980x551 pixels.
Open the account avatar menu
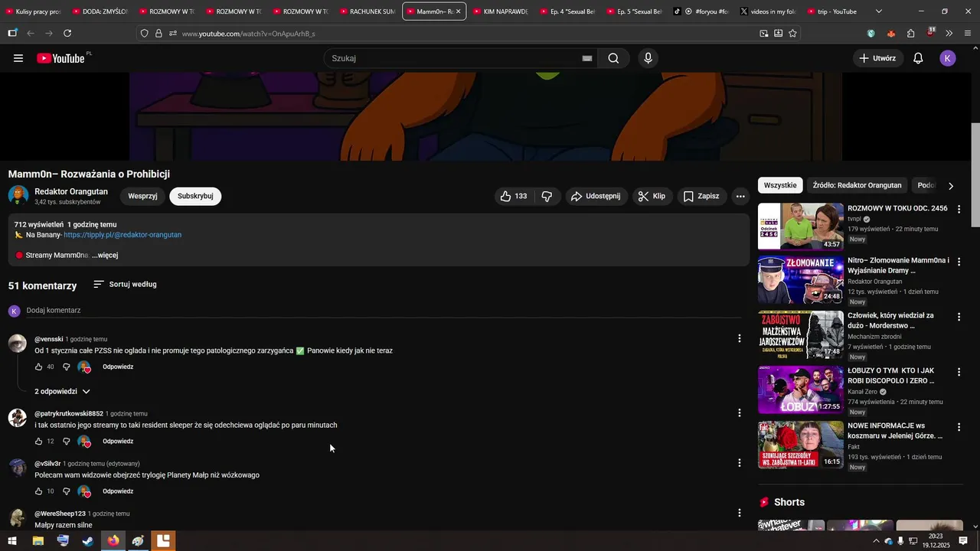click(948, 58)
